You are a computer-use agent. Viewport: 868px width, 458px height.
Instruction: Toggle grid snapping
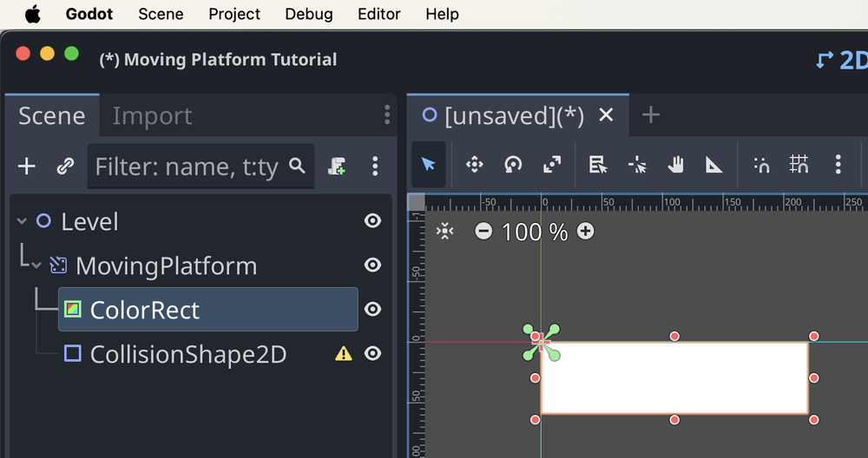coord(799,164)
